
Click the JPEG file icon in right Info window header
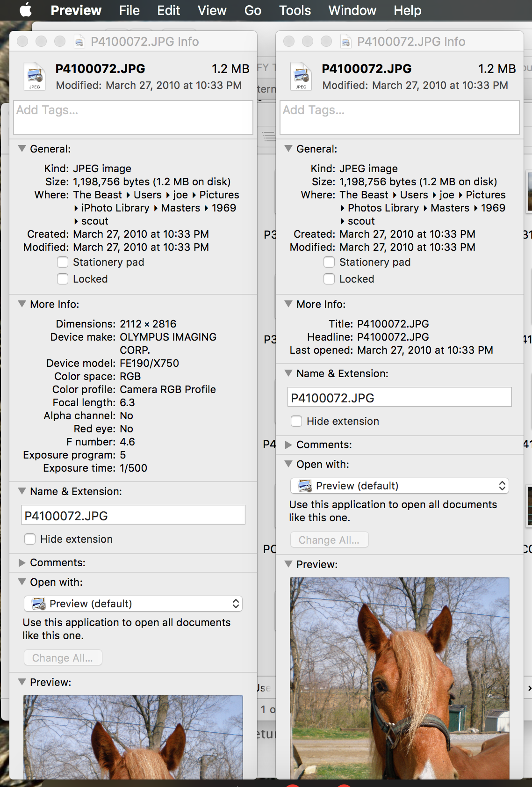coord(301,76)
